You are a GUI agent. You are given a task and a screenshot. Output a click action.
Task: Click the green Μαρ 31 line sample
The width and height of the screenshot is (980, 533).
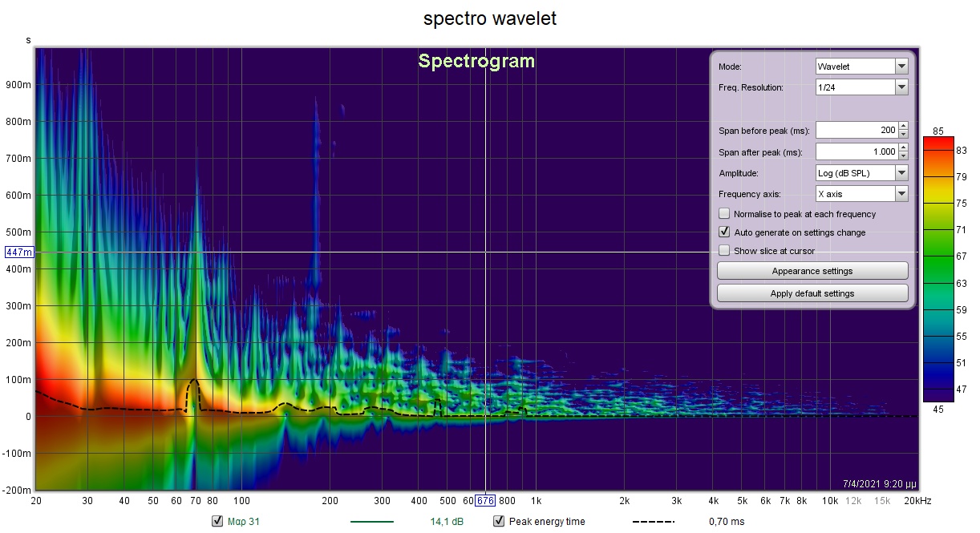point(371,522)
